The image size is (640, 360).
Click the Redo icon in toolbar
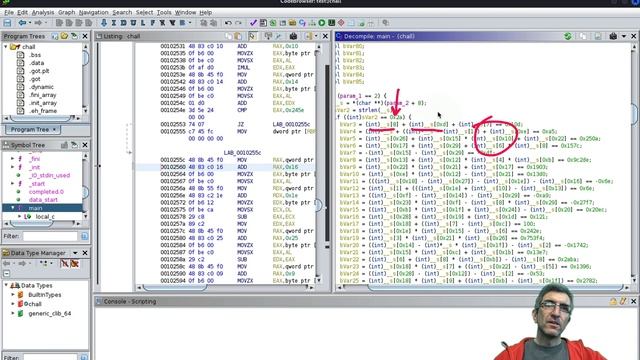238,23
